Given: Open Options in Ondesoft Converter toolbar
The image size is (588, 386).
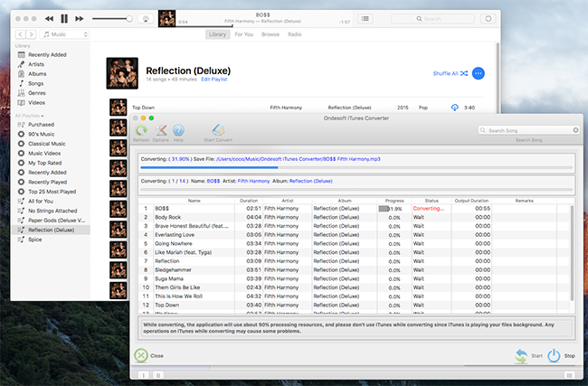Looking at the screenshot, I should 160,133.
